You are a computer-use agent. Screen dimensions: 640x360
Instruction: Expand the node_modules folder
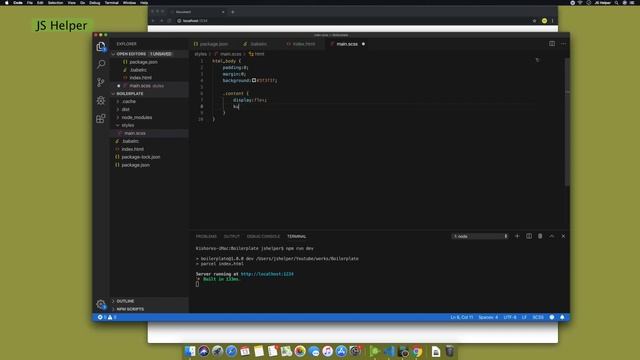pos(149,117)
